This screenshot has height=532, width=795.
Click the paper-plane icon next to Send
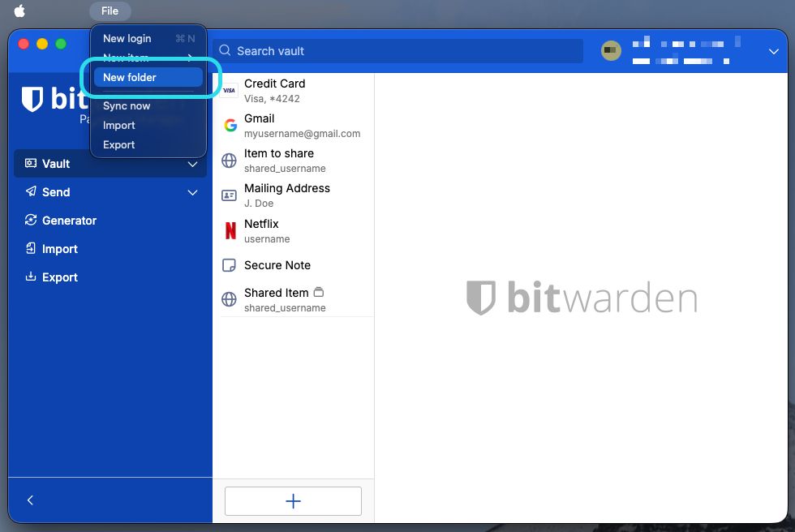[x=33, y=192]
